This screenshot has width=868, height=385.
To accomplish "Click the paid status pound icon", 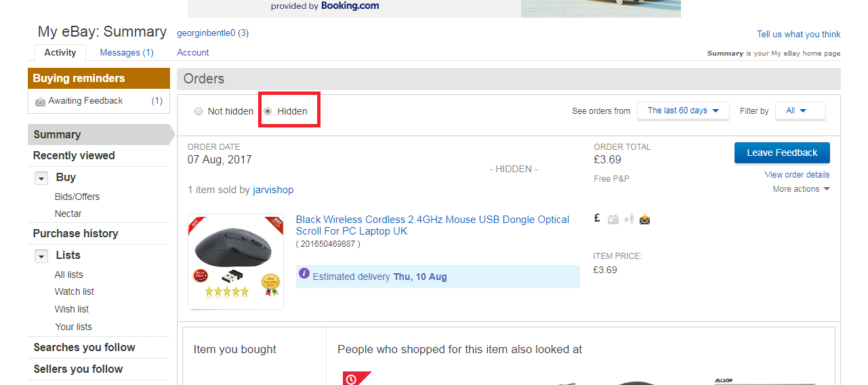I will (597, 218).
